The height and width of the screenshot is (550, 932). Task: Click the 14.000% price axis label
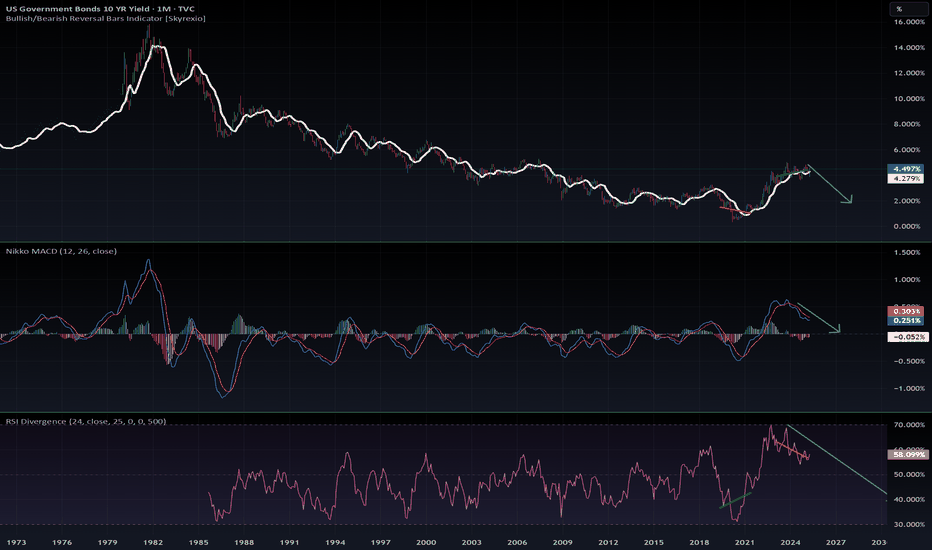tap(909, 48)
